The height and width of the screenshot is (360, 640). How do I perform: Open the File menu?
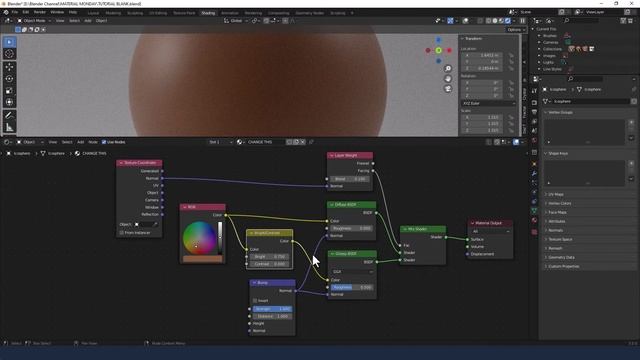point(15,12)
